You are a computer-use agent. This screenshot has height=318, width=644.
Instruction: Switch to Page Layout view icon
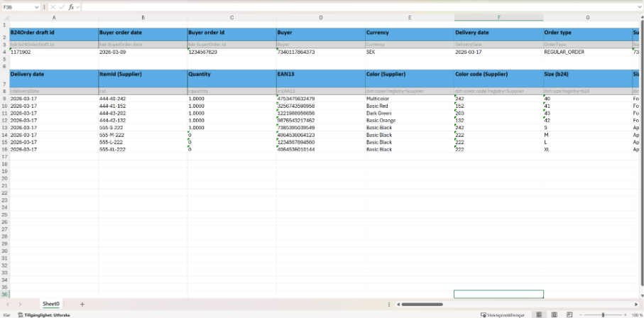point(553,314)
